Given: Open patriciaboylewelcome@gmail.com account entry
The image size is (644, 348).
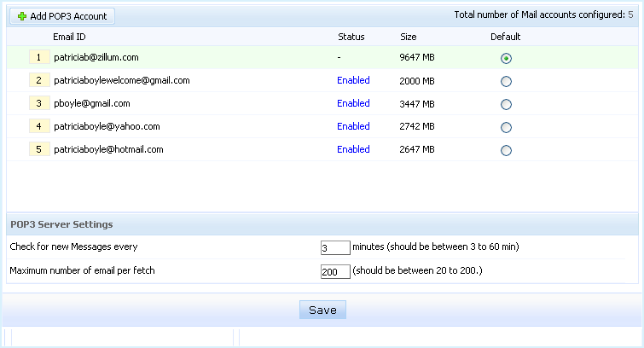Looking at the screenshot, I should [x=121, y=80].
